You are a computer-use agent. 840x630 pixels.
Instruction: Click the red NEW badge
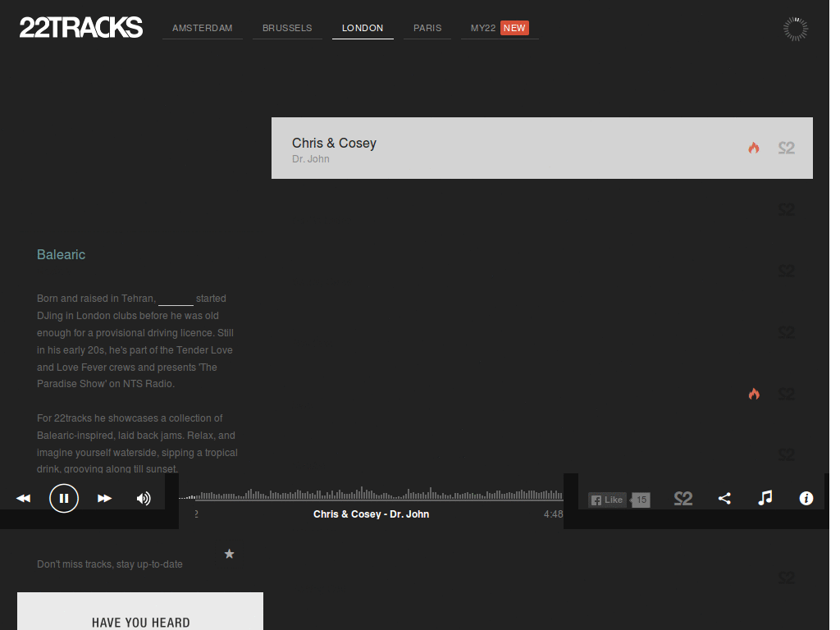tap(514, 28)
